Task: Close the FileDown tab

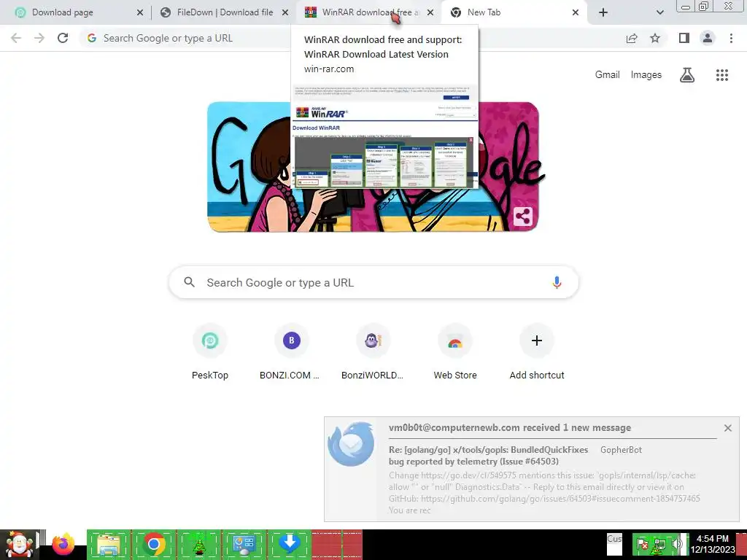Action: (285, 13)
